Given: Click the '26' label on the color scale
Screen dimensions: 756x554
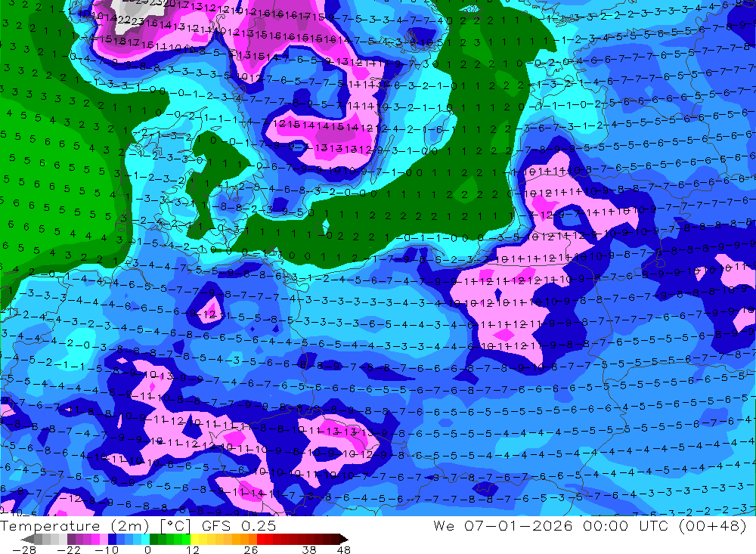Looking at the screenshot, I should click(251, 549).
